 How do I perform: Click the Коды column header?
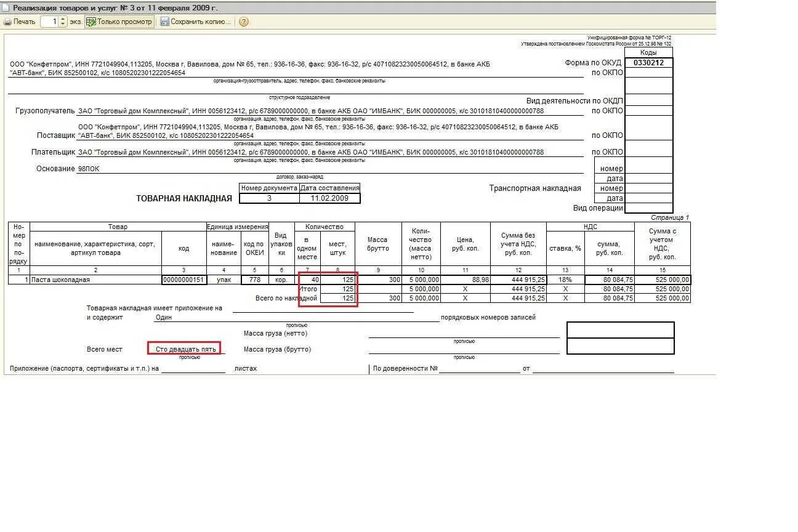(x=648, y=53)
